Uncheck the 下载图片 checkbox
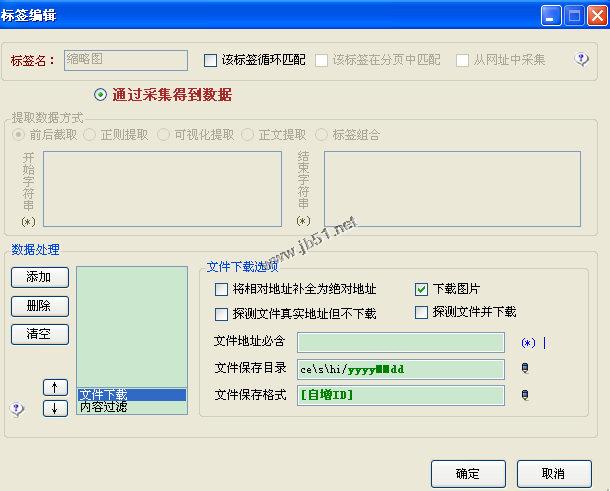Viewport: 610px width, 491px height. [421, 289]
